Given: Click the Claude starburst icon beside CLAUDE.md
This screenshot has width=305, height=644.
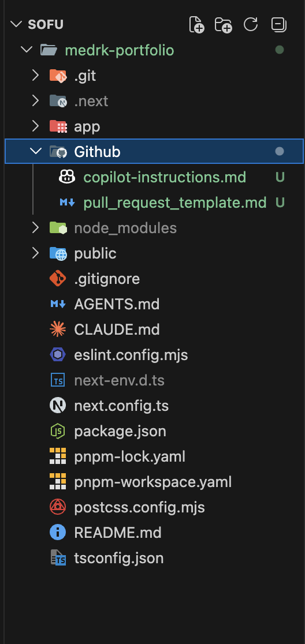Looking at the screenshot, I should [x=58, y=330].
